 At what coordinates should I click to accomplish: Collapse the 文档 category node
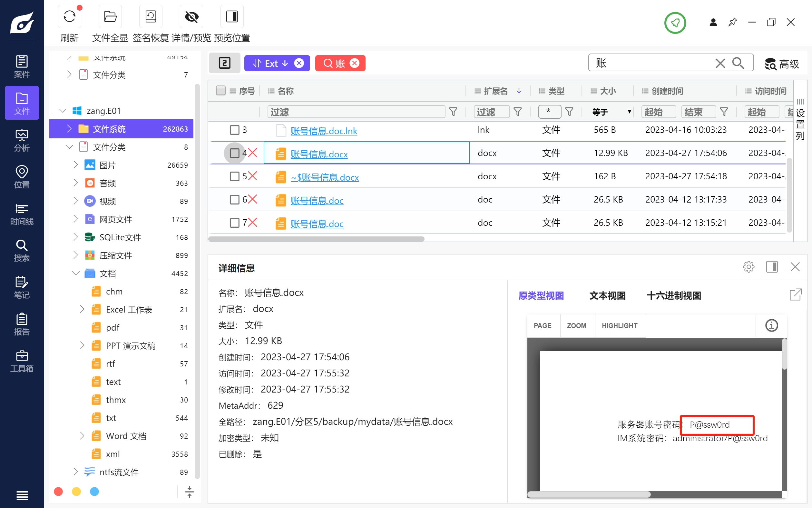(x=75, y=273)
